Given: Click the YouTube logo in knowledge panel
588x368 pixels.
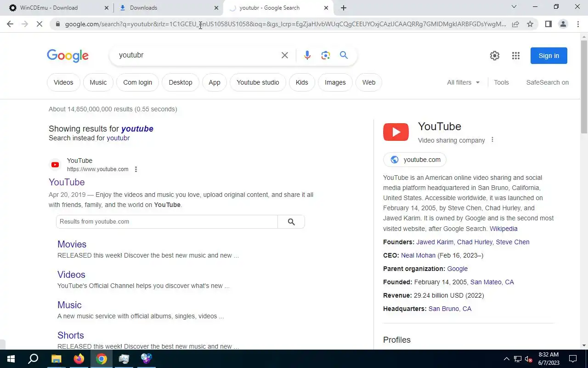Looking at the screenshot, I should 396,132.
